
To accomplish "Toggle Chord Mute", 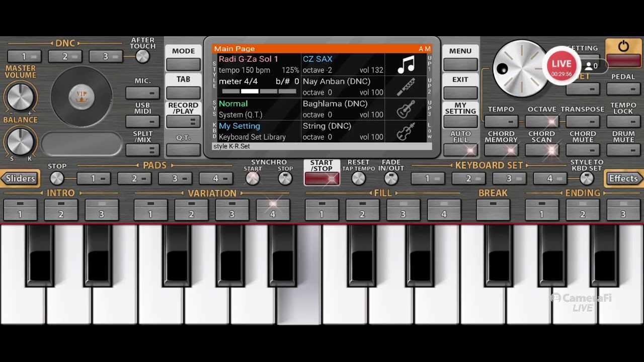I will click(x=583, y=150).
